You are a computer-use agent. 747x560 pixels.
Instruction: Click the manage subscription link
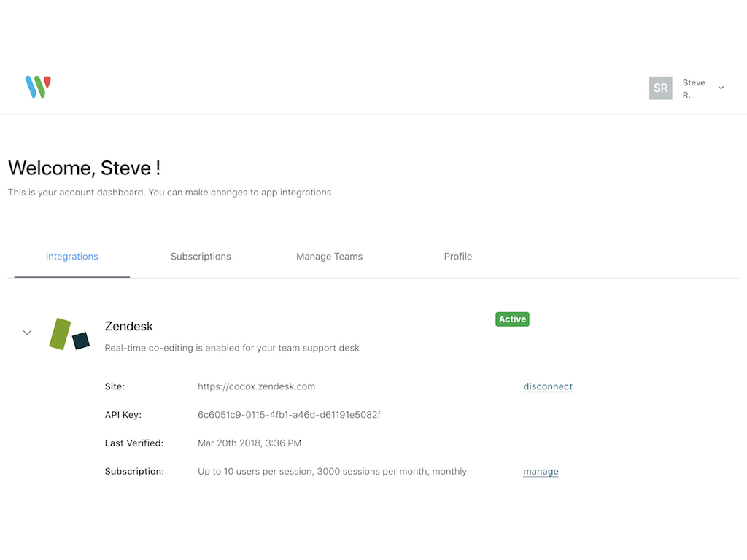click(x=541, y=472)
